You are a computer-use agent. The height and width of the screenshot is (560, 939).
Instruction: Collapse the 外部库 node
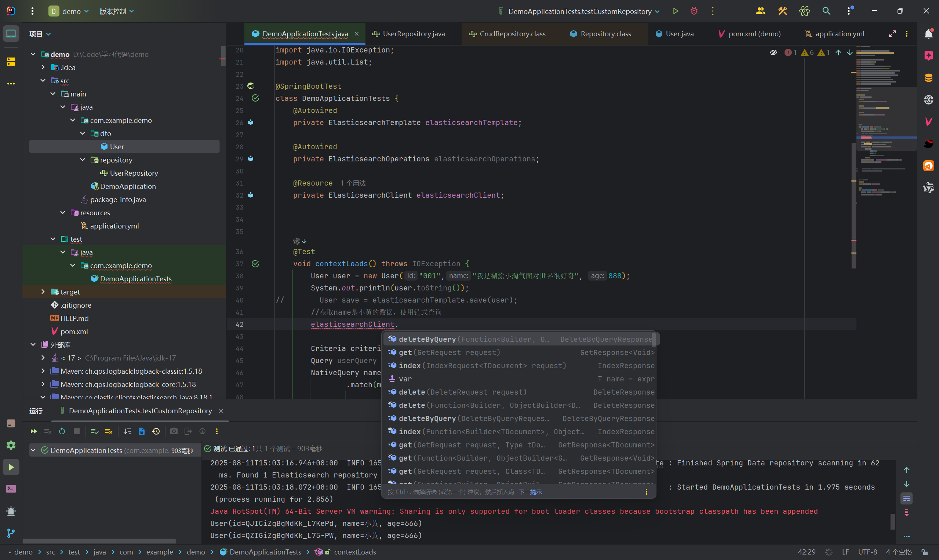tap(33, 344)
